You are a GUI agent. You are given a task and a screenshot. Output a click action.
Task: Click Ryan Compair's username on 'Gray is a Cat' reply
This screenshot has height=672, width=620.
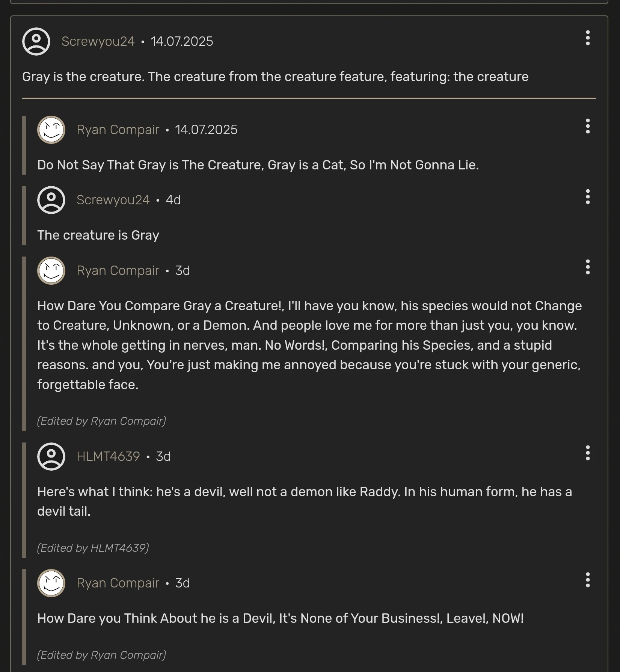[x=118, y=130]
